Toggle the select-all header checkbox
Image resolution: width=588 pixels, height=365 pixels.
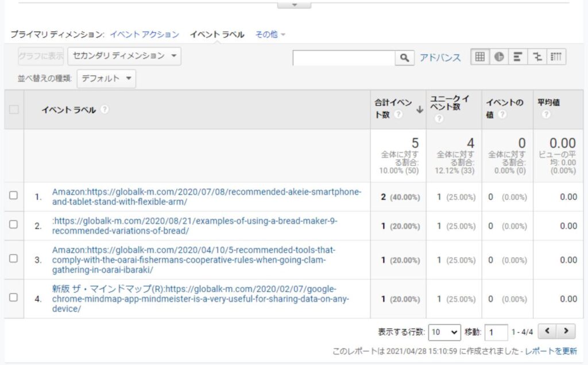(14, 110)
